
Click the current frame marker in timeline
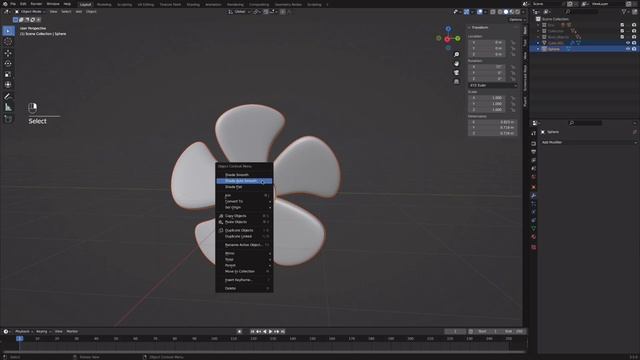click(19, 339)
